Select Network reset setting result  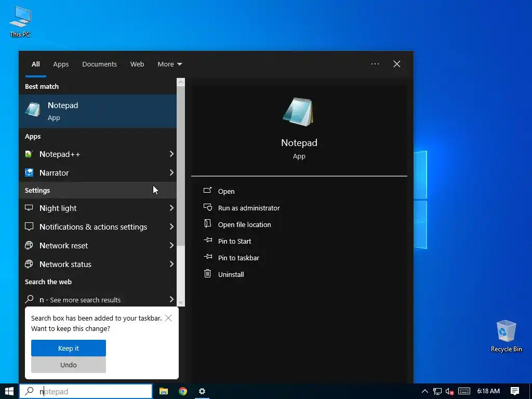coord(98,245)
